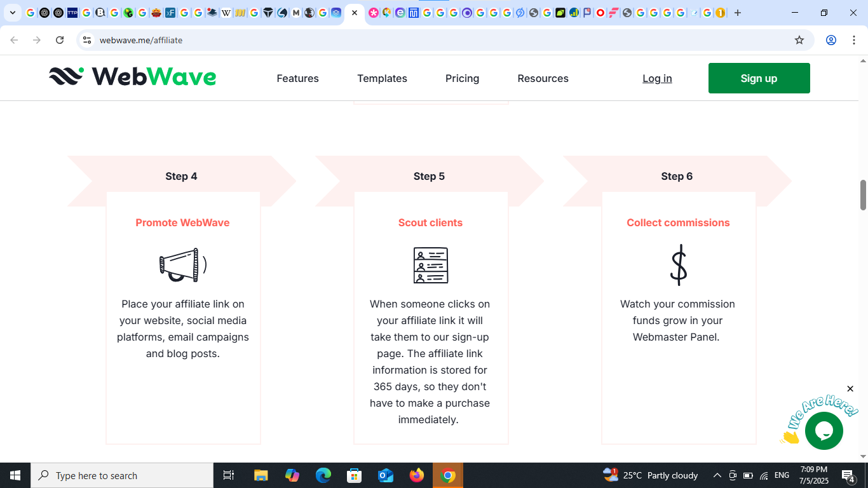
Task: Close the active WebWave tab
Action: coord(355,13)
